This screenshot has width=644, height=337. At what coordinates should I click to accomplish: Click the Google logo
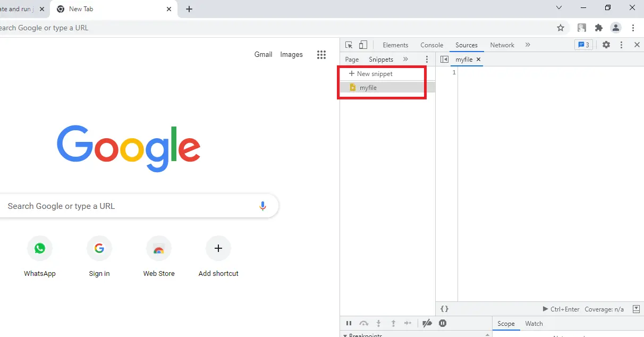pyautogui.click(x=129, y=148)
